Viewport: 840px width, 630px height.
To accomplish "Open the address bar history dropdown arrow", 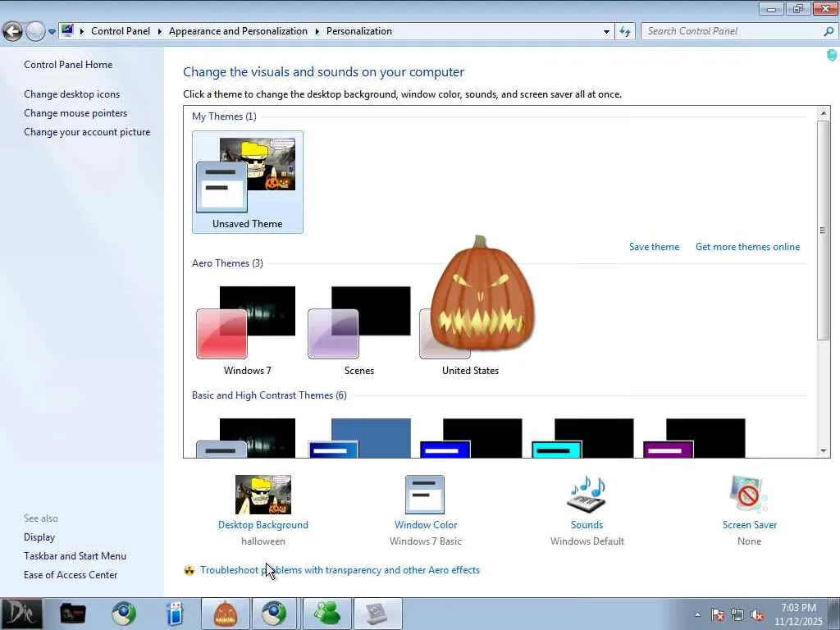I will coord(606,32).
